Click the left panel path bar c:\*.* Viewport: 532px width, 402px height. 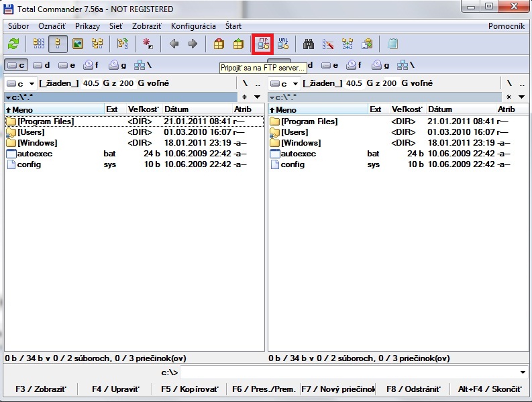coord(121,97)
